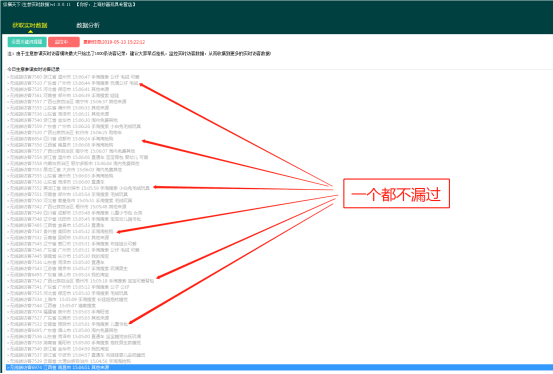The height and width of the screenshot is (374, 553).
Task: Click the green keyword reminder settings button
Action: (27, 42)
